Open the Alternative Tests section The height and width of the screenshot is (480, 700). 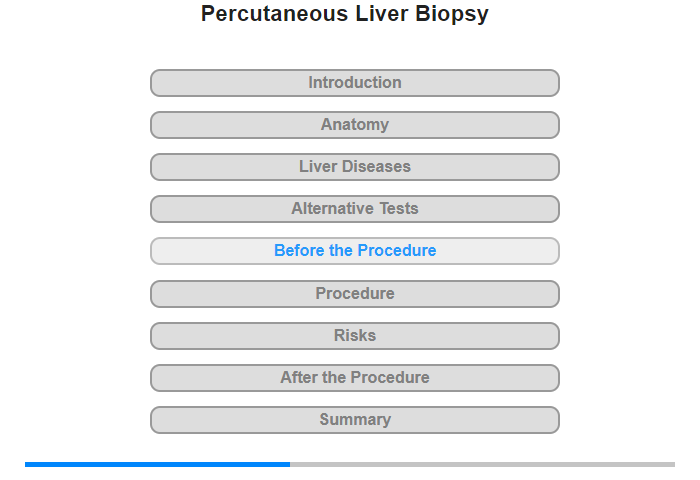pyautogui.click(x=355, y=209)
